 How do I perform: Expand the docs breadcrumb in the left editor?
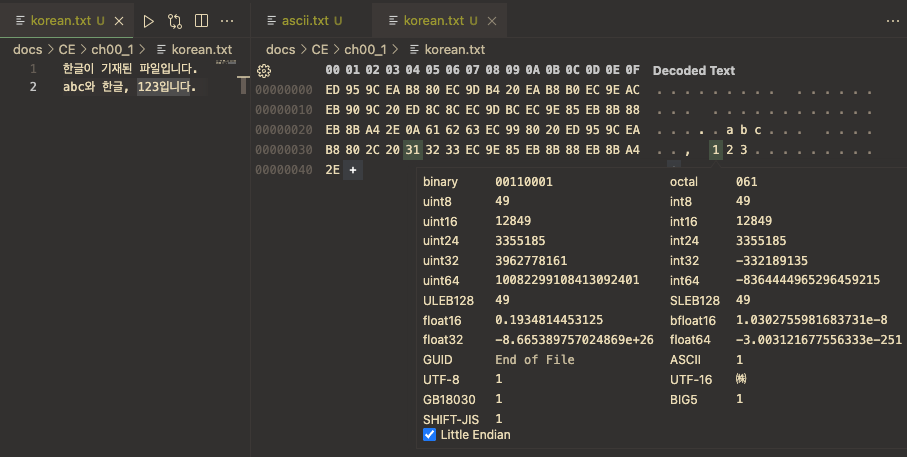point(28,50)
